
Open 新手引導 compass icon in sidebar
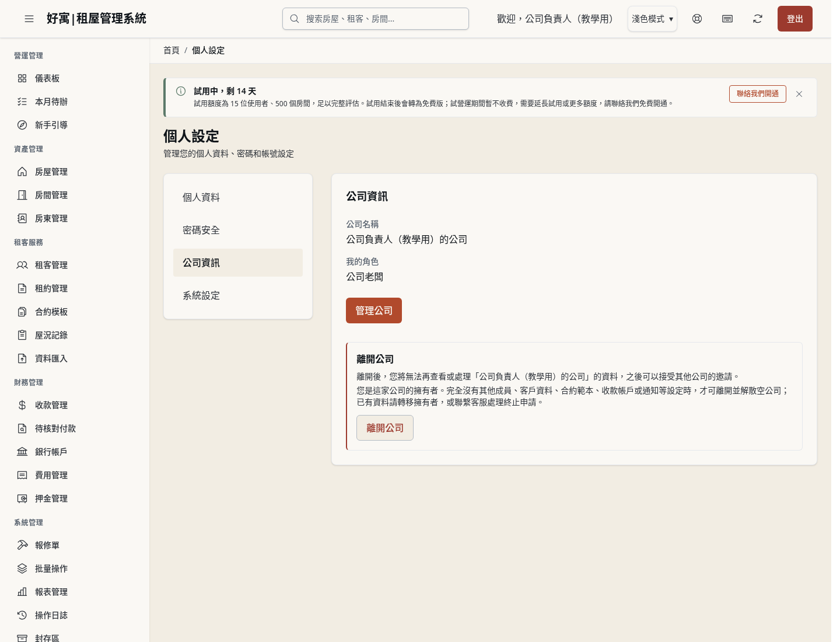click(22, 125)
